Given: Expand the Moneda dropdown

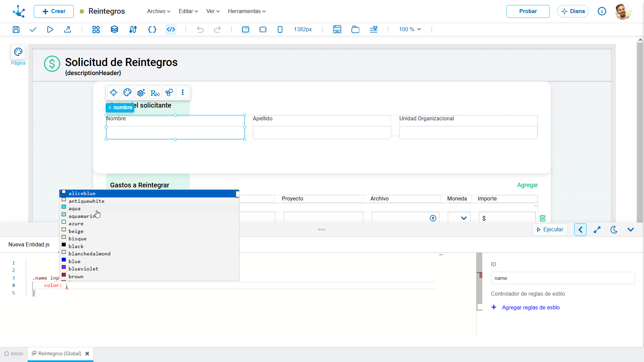Looking at the screenshot, I should coord(464,218).
